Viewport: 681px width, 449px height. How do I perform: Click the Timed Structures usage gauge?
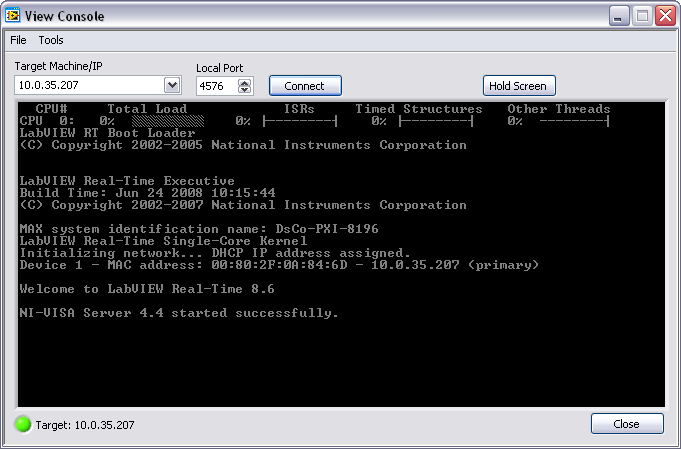point(435,121)
